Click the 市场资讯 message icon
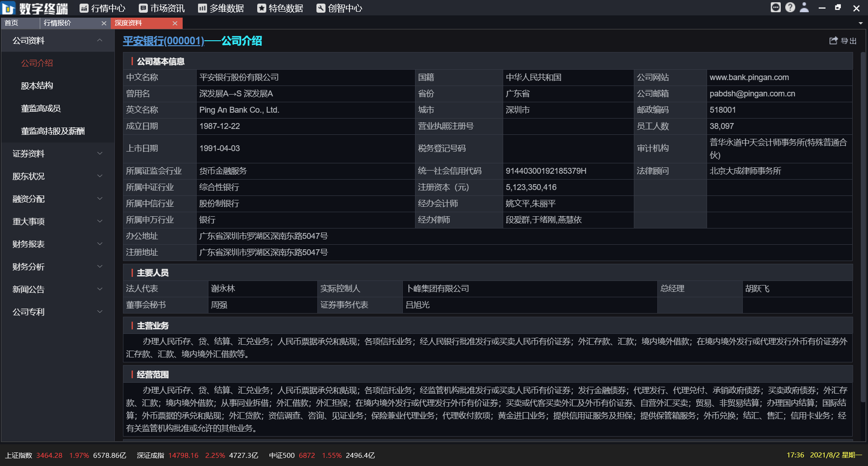 pyautogui.click(x=142, y=8)
